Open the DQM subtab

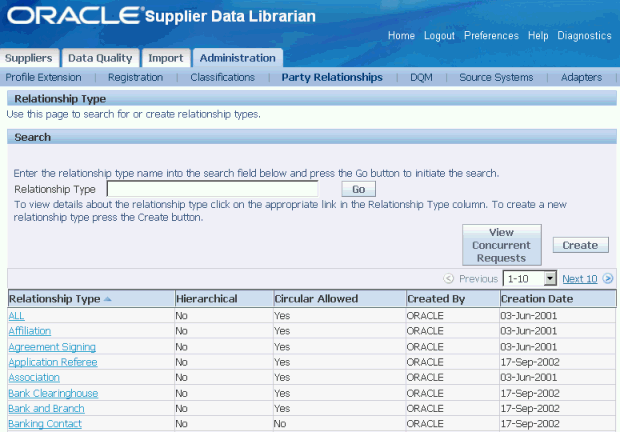421,77
